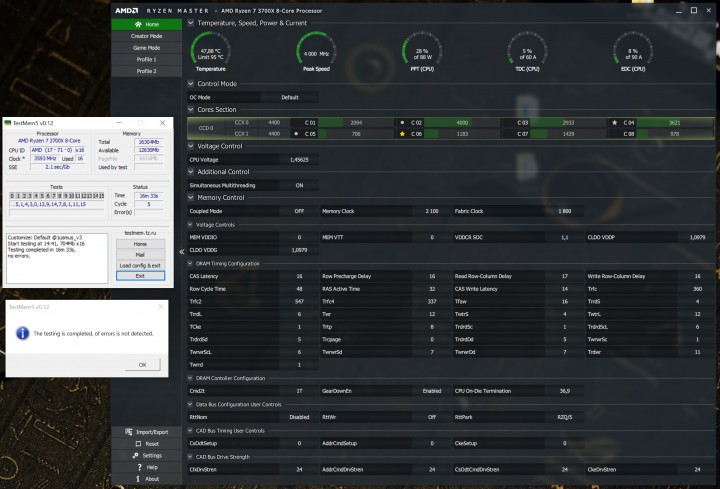This screenshot has height=489, width=720.
Task: Click the Coupled Mode OFF value
Action: tap(299, 211)
